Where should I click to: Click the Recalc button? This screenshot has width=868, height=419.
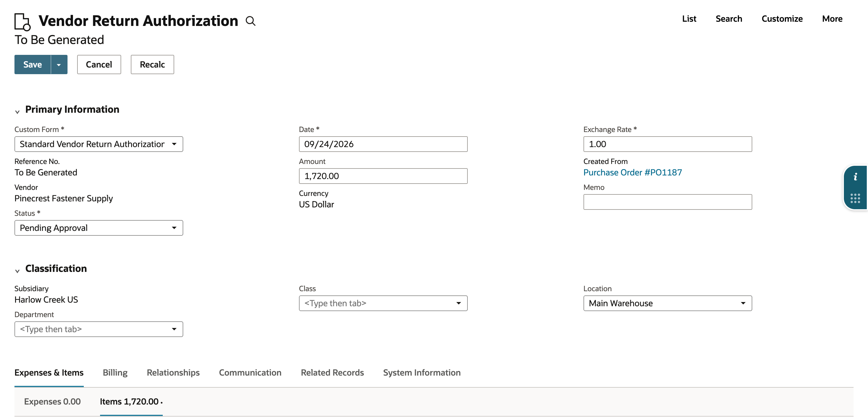click(152, 65)
